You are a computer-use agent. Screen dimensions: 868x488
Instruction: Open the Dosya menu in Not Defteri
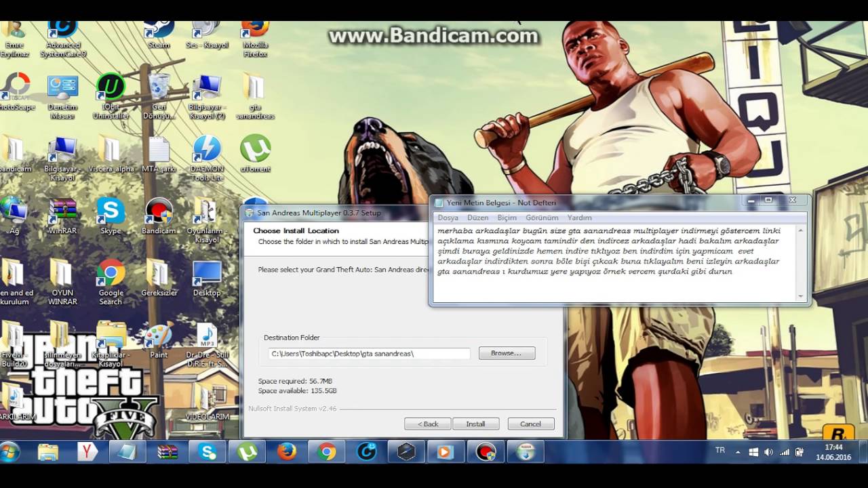click(448, 218)
